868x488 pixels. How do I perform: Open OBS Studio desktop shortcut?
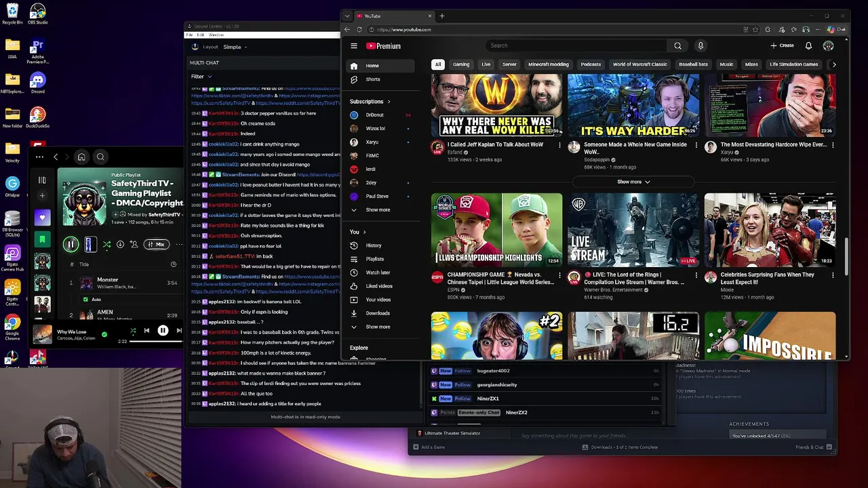(37, 14)
